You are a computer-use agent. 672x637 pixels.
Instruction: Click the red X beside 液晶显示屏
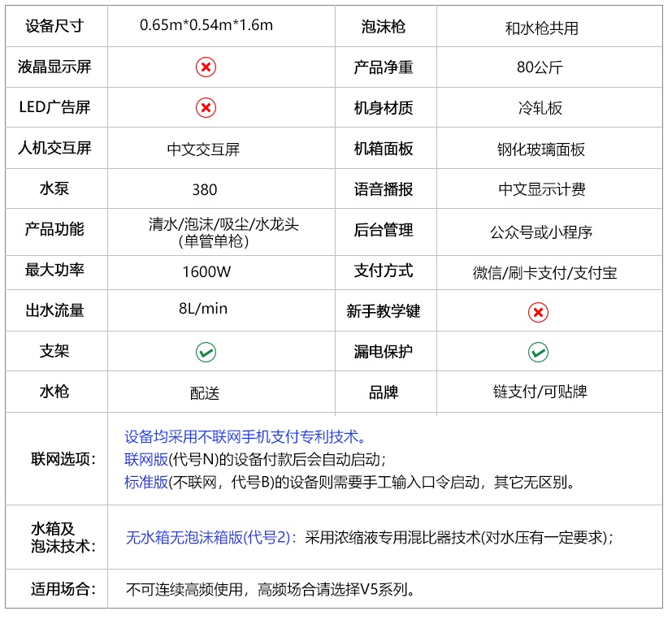click(206, 67)
